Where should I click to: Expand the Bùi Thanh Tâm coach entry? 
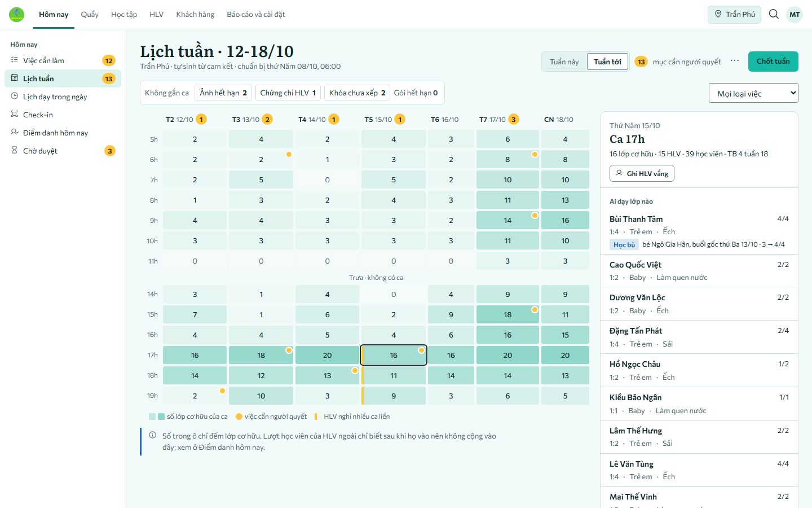click(699, 231)
